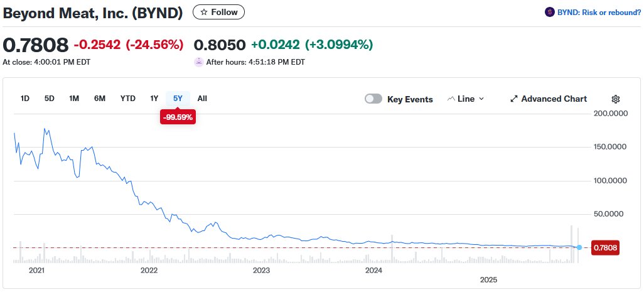Click the 'At close: 4:00:01 PM EDT' text
This screenshot has width=644, height=292.
click(x=46, y=62)
